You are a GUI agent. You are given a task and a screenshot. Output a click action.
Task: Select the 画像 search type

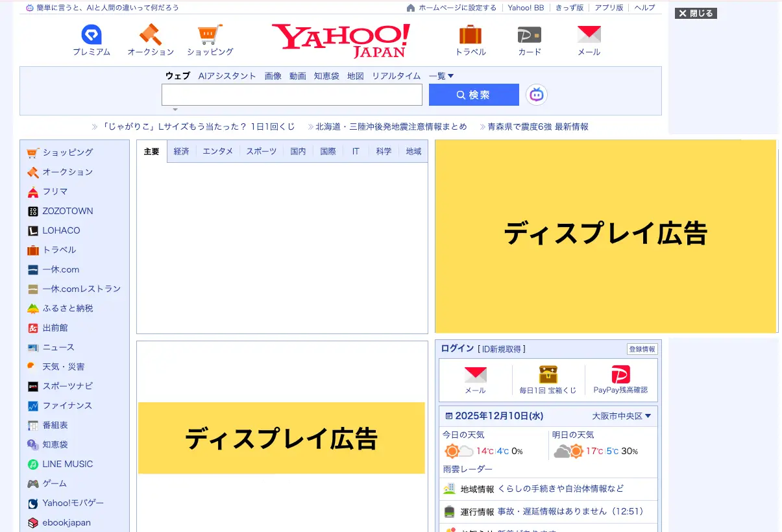(x=273, y=76)
